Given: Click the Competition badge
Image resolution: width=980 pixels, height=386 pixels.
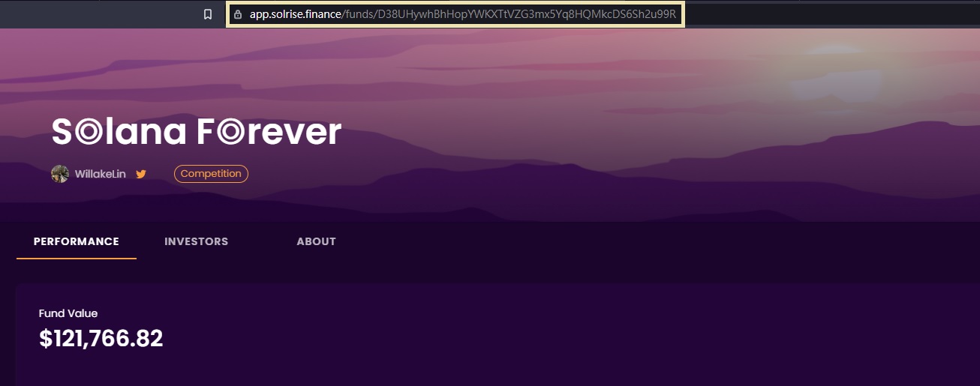Looking at the screenshot, I should pyautogui.click(x=211, y=174).
